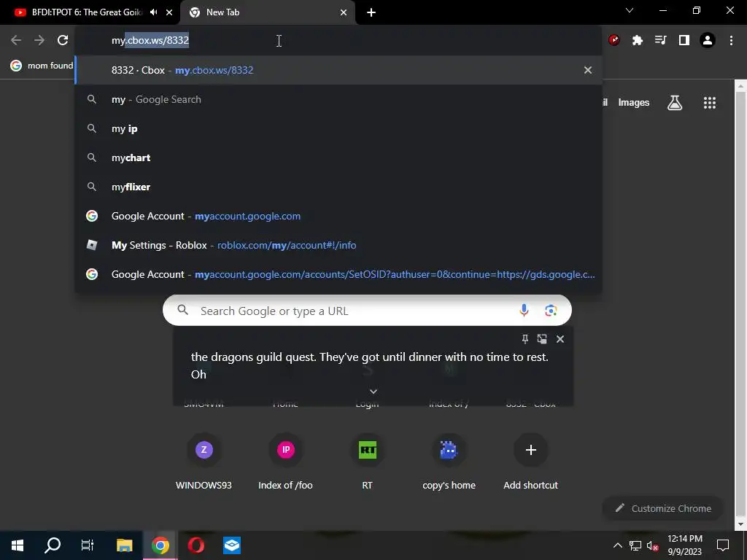This screenshot has width=747, height=560.
Task: Open the Index of /foo shortcut
Action: coord(285,462)
